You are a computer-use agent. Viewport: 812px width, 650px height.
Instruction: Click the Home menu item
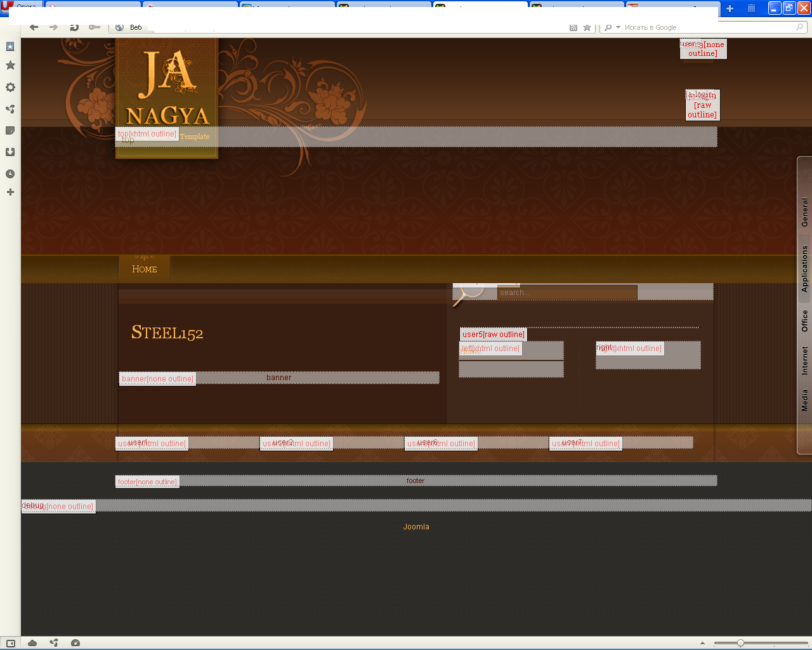145,269
